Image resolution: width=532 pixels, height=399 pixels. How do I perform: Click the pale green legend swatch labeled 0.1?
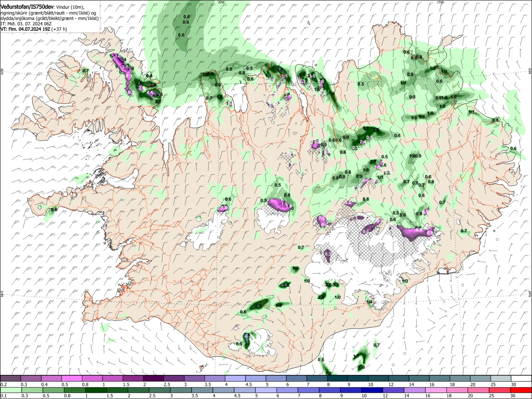10,390
